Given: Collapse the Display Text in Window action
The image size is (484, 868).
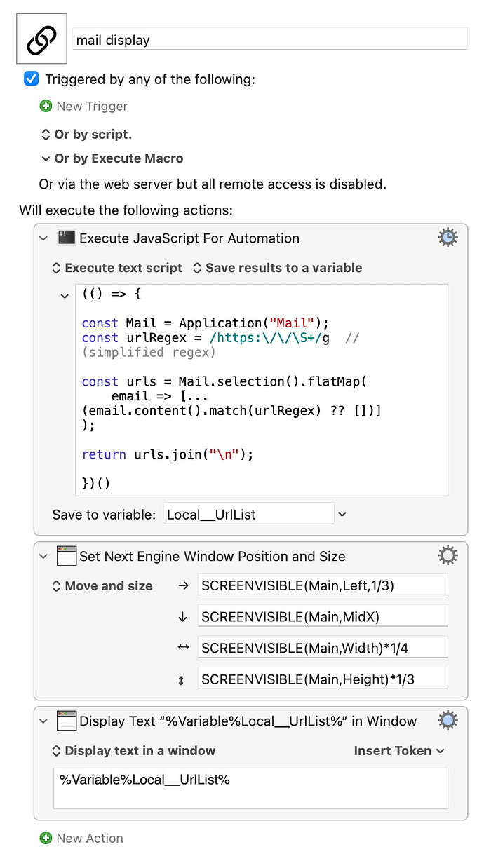Looking at the screenshot, I should coord(43,721).
